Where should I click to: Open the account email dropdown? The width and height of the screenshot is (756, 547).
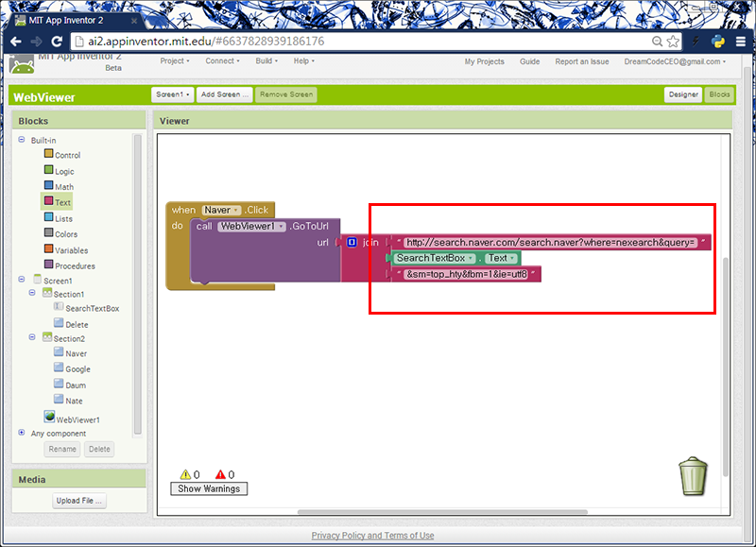click(675, 61)
